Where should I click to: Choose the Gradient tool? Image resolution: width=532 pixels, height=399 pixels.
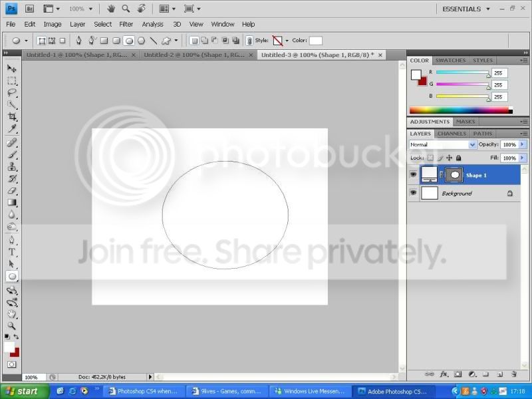(12, 203)
